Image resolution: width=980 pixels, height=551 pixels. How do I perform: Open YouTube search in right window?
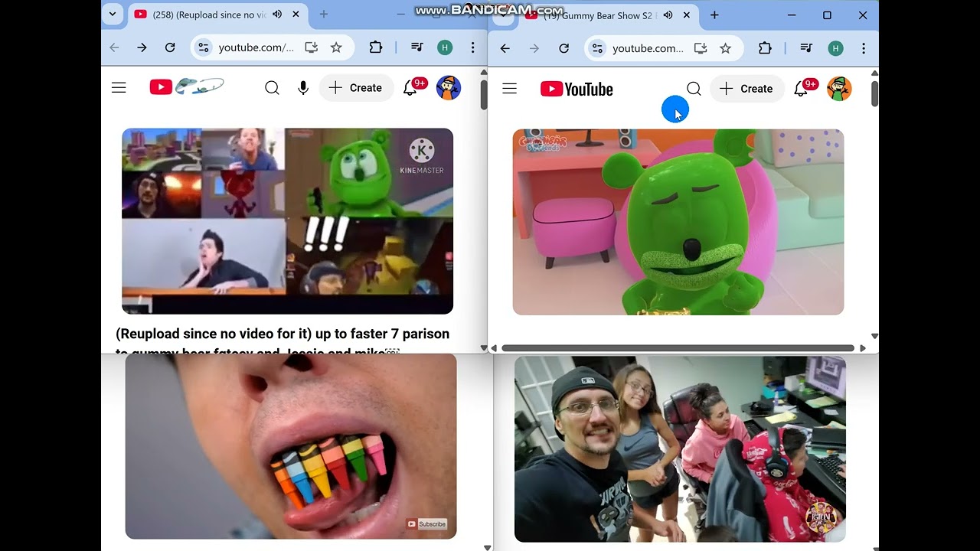coord(694,89)
